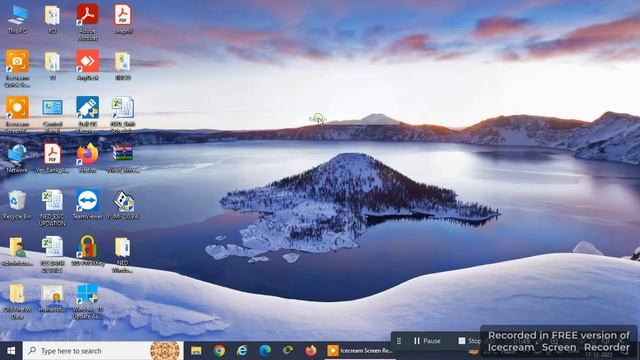Launch the AnyDesk shortcut
This screenshot has height=360, width=640.
(87, 65)
